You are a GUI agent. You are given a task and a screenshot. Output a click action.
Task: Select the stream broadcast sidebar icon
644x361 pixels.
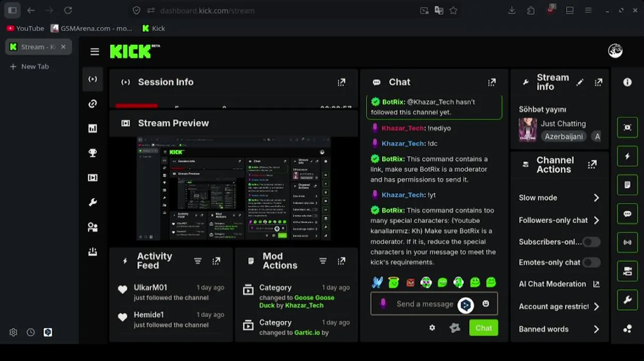[x=93, y=79]
